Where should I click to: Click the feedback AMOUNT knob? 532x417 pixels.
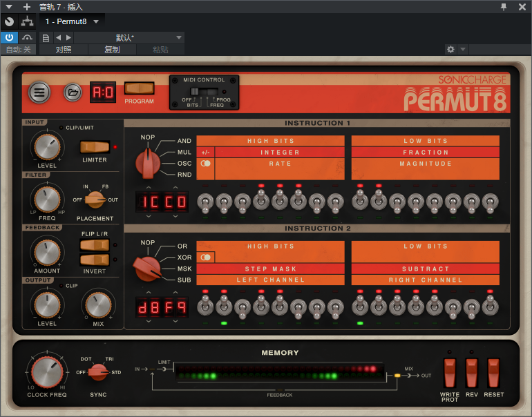click(47, 253)
